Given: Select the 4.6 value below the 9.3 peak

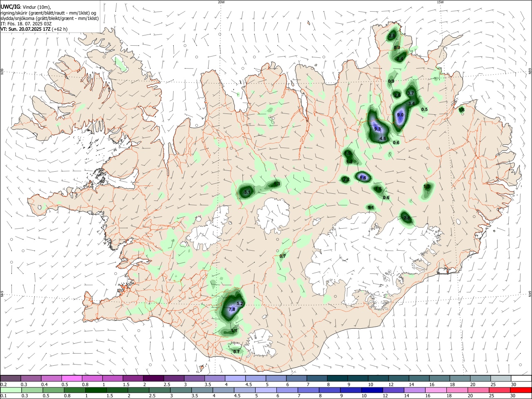Looking at the screenshot, I should coord(383,138).
